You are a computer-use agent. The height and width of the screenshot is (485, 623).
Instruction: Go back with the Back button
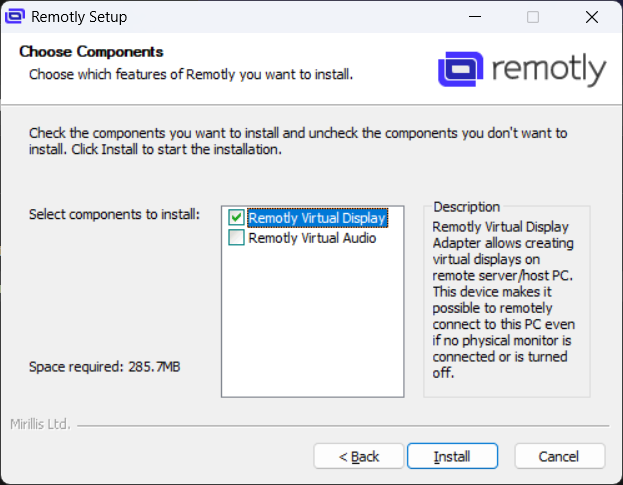pos(358,456)
